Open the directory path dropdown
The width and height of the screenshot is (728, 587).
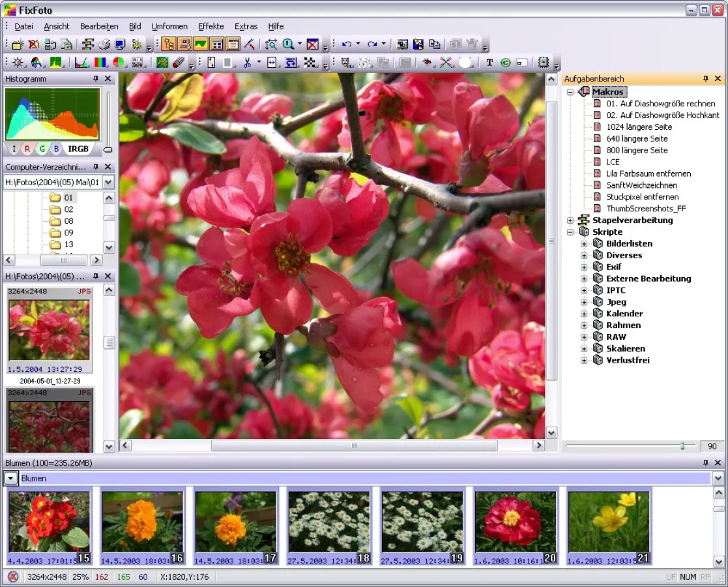tap(108, 182)
